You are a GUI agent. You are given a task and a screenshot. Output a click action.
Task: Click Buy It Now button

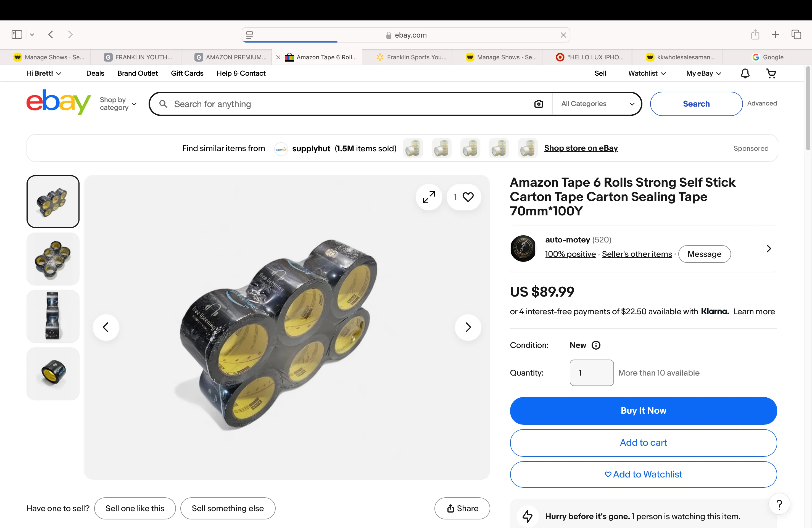click(x=644, y=411)
